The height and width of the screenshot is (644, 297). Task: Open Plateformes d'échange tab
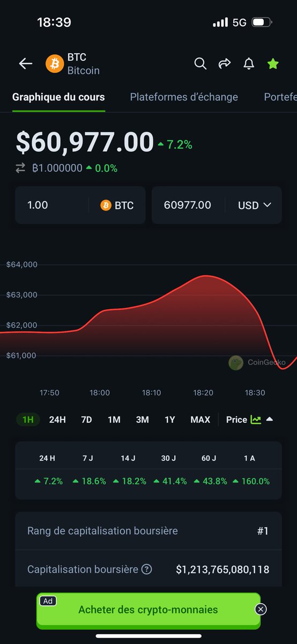tap(184, 97)
